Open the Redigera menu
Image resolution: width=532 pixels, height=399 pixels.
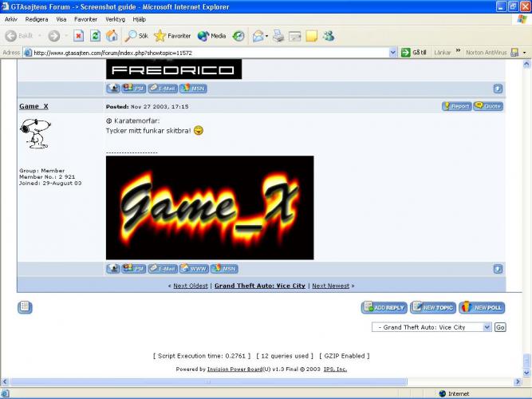pos(36,18)
